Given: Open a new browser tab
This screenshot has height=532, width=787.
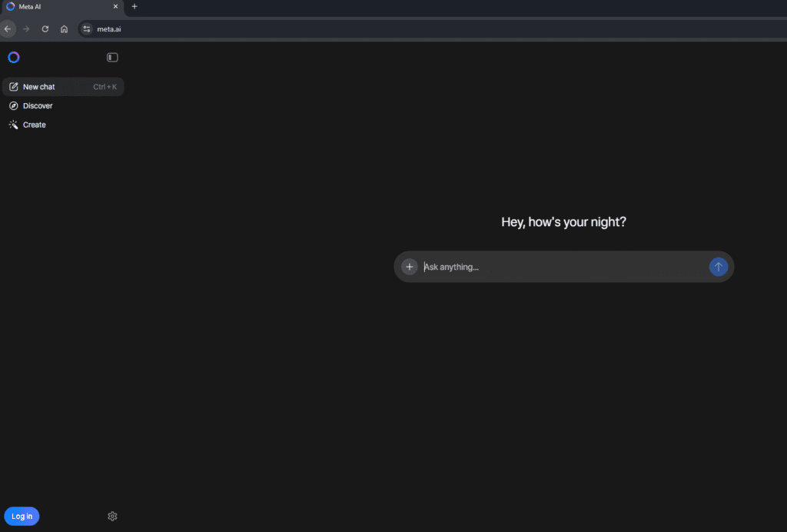Looking at the screenshot, I should click(x=134, y=7).
